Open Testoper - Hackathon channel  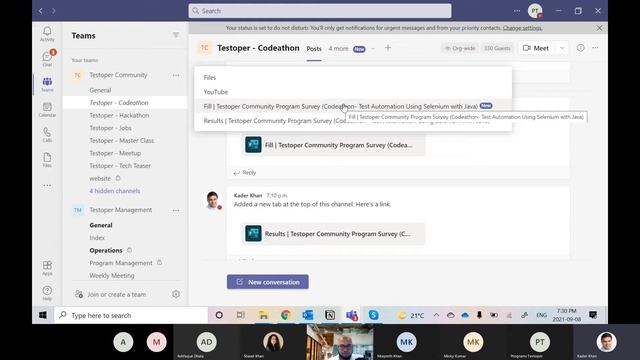[x=119, y=116]
